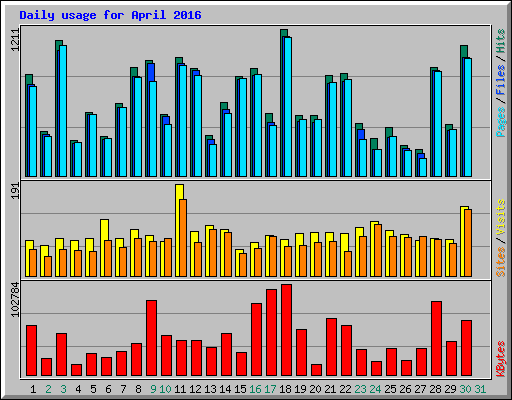Click the red KBytes bar for day 28
The height and width of the screenshot is (400, 512).
coord(436,339)
